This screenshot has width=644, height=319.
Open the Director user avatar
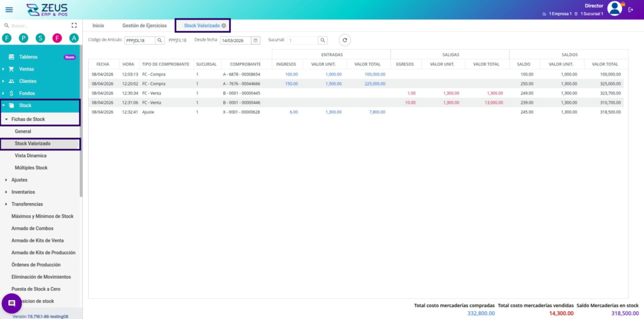614,8
